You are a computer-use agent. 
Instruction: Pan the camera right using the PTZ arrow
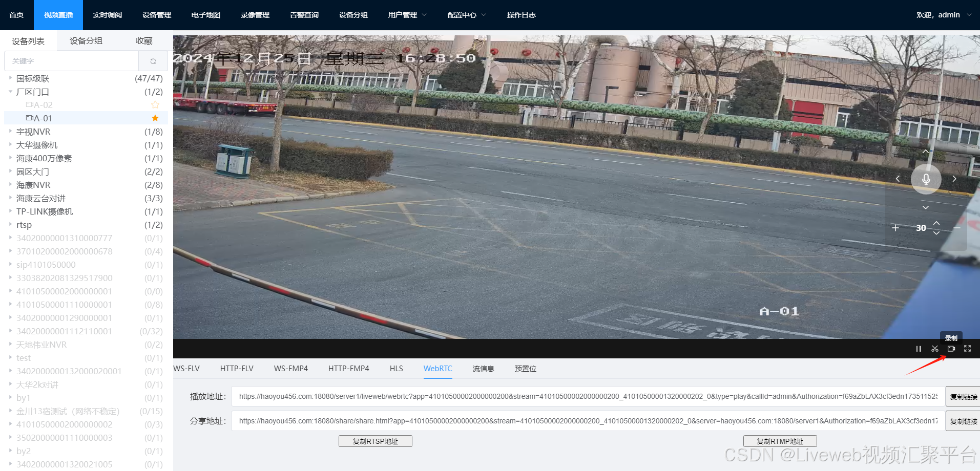coord(954,179)
